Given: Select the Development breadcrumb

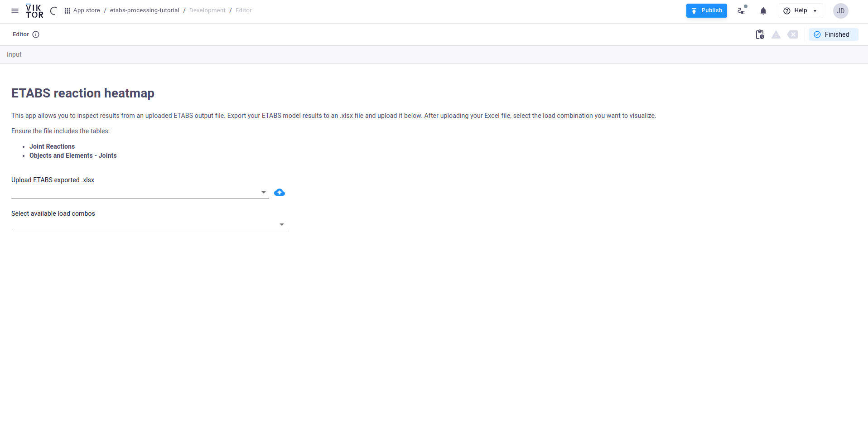Looking at the screenshot, I should 207,10.
